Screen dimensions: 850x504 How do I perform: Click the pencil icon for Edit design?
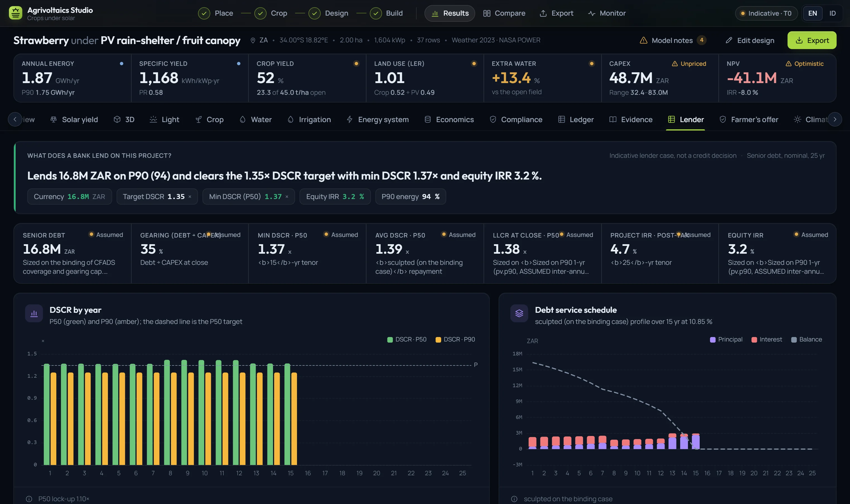coord(729,40)
